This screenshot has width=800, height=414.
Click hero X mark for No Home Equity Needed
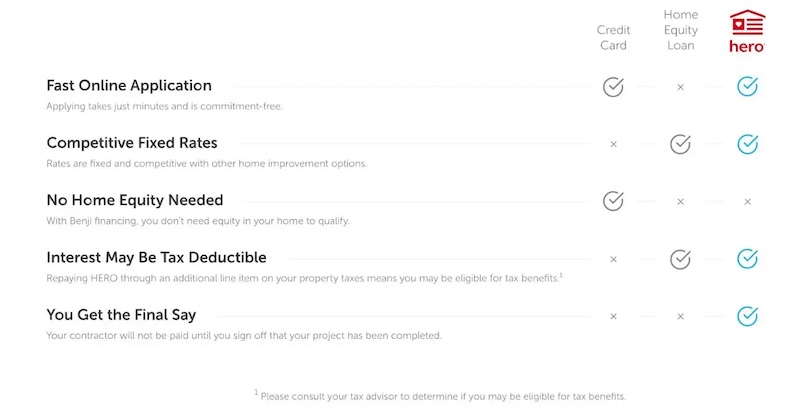click(747, 202)
